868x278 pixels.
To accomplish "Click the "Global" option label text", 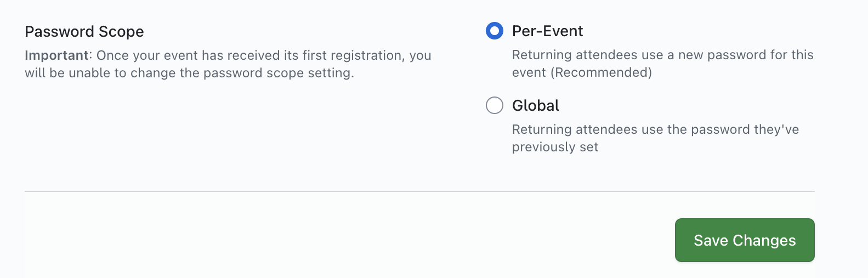I will pos(535,105).
